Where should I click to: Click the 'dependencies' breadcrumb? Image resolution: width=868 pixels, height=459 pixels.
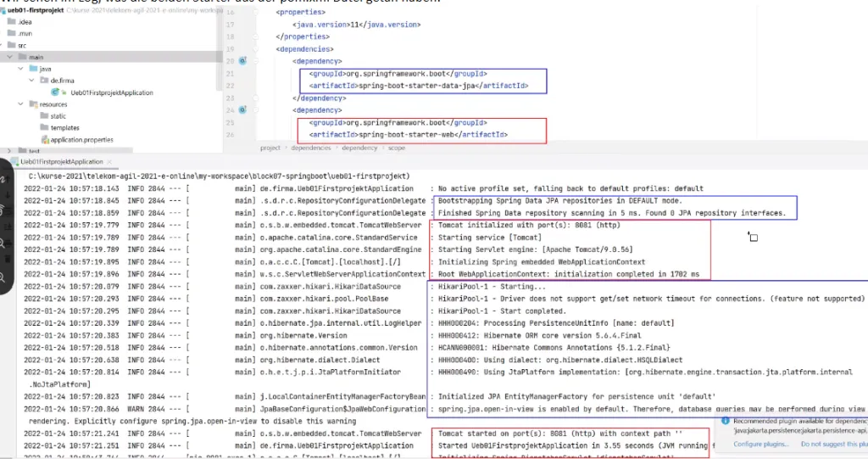(x=310, y=148)
